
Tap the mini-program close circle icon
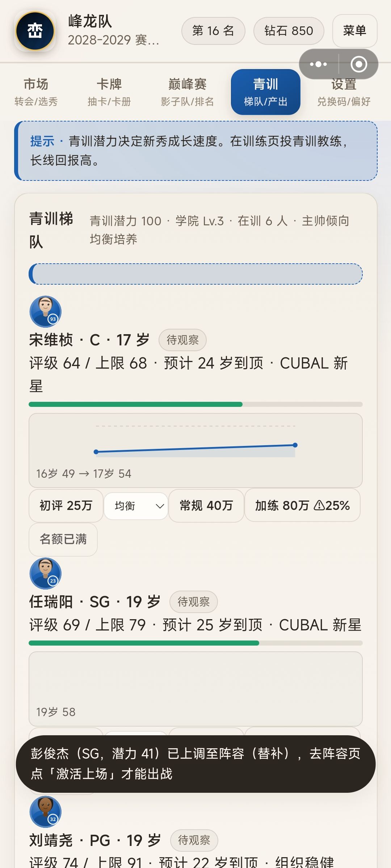[359, 64]
